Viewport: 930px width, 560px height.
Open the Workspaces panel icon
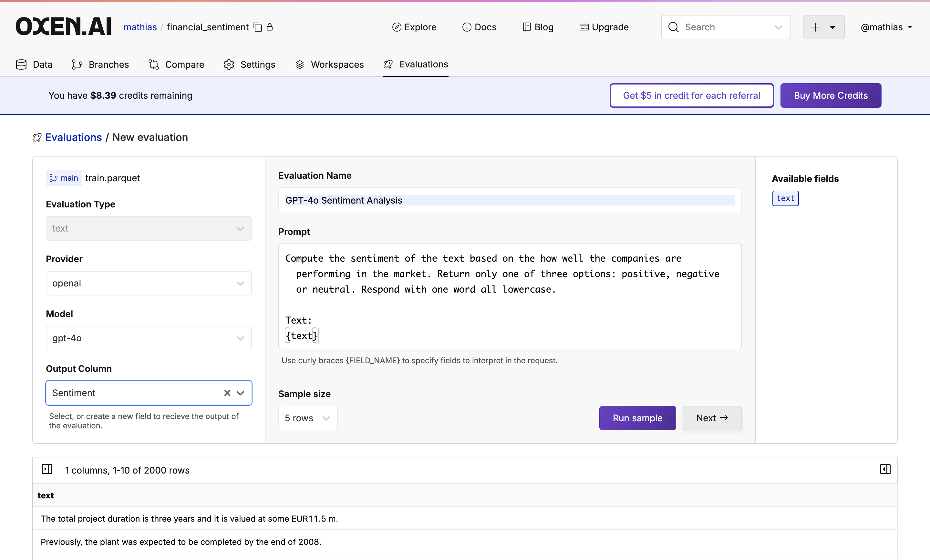(299, 64)
